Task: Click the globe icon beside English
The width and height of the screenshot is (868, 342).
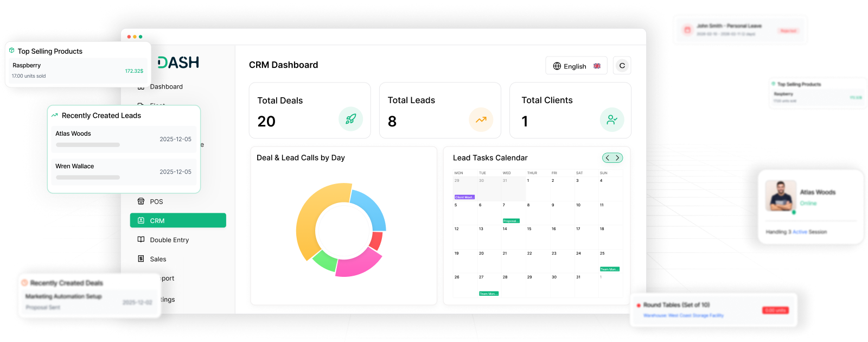Action: point(557,66)
